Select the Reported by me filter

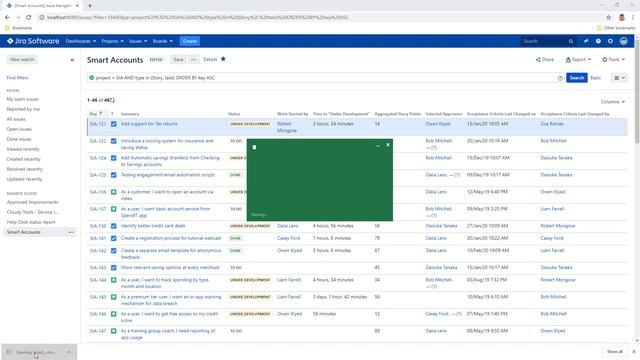23,109
